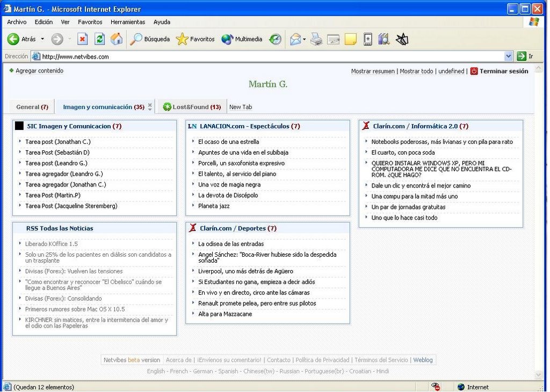This screenshot has height=392, width=550.
Task: Click the yellow note toolbar icon
Action: point(350,39)
